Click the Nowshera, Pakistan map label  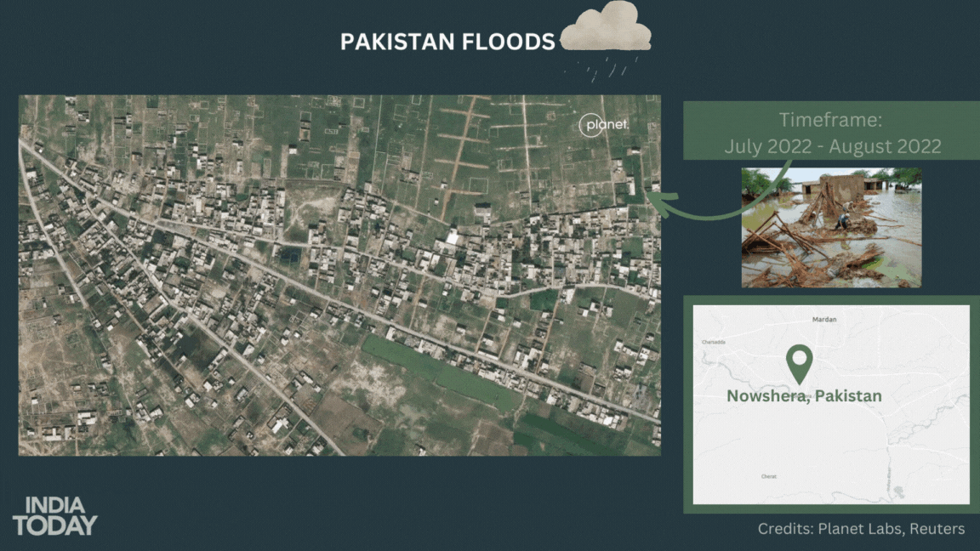804,396
